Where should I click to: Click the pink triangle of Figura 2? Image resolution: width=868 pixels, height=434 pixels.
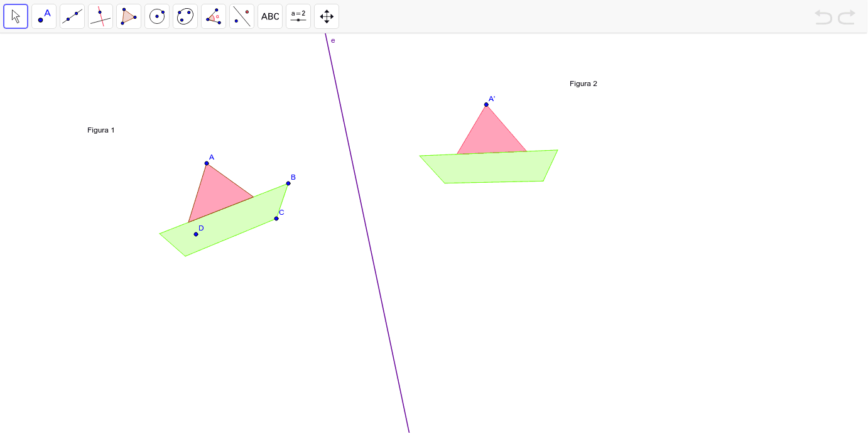[491, 138]
